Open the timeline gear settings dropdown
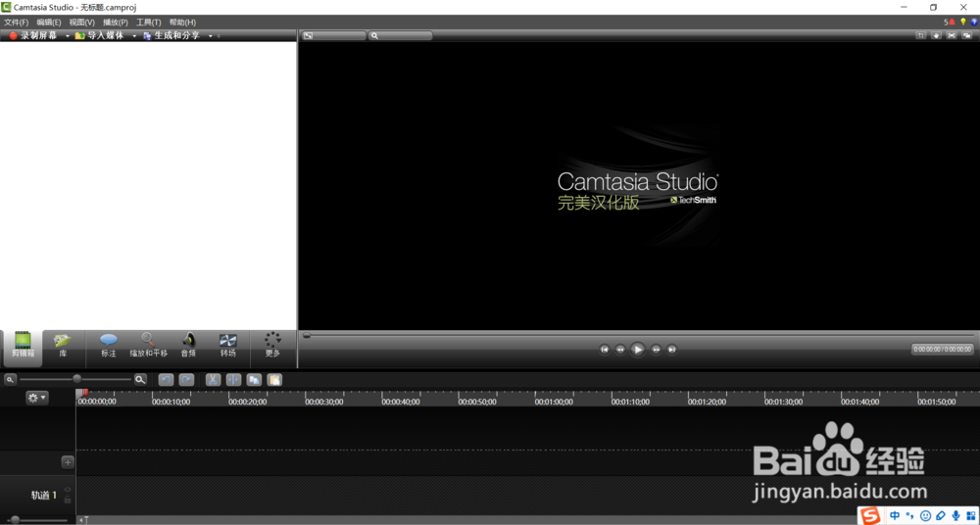Screen dimensions: 980x525 point(37,398)
